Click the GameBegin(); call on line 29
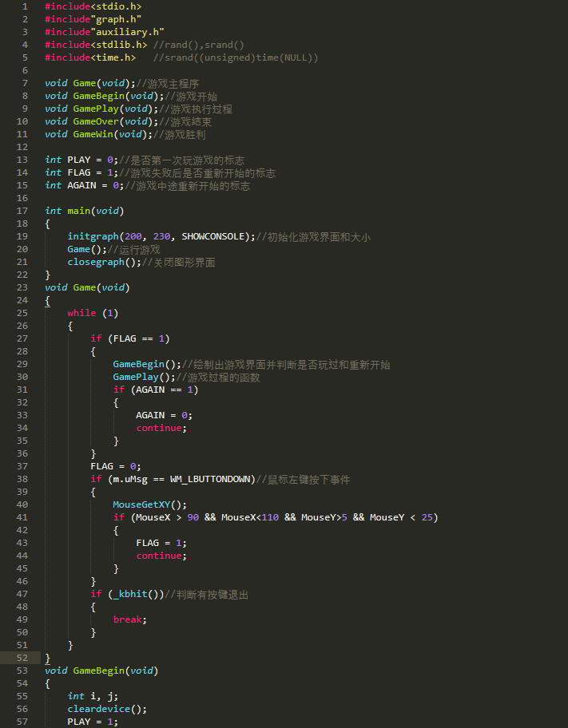Image resolution: width=568 pixels, height=728 pixels. click(x=147, y=364)
